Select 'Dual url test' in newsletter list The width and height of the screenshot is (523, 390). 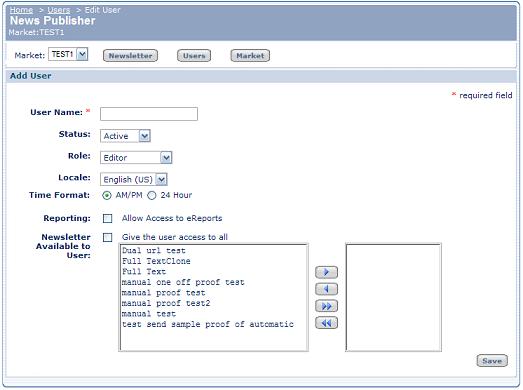pos(213,251)
